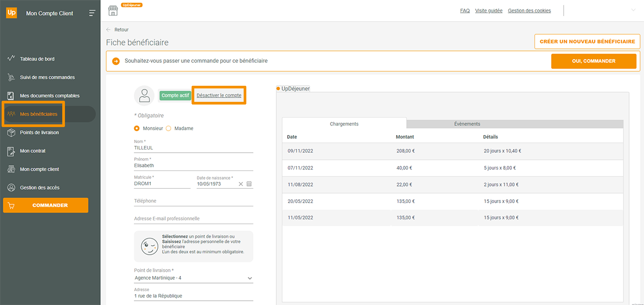Viewport: 644px width, 305px height.
Task: Click the Mon contrat document icon
Action: click(11, 151)
